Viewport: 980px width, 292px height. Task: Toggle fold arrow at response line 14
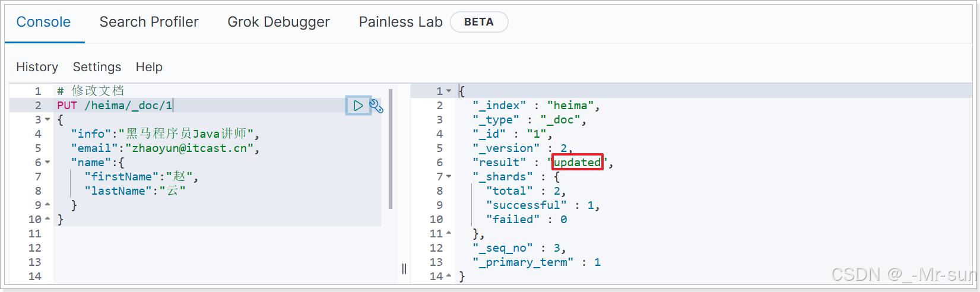[x=449, y=277]
